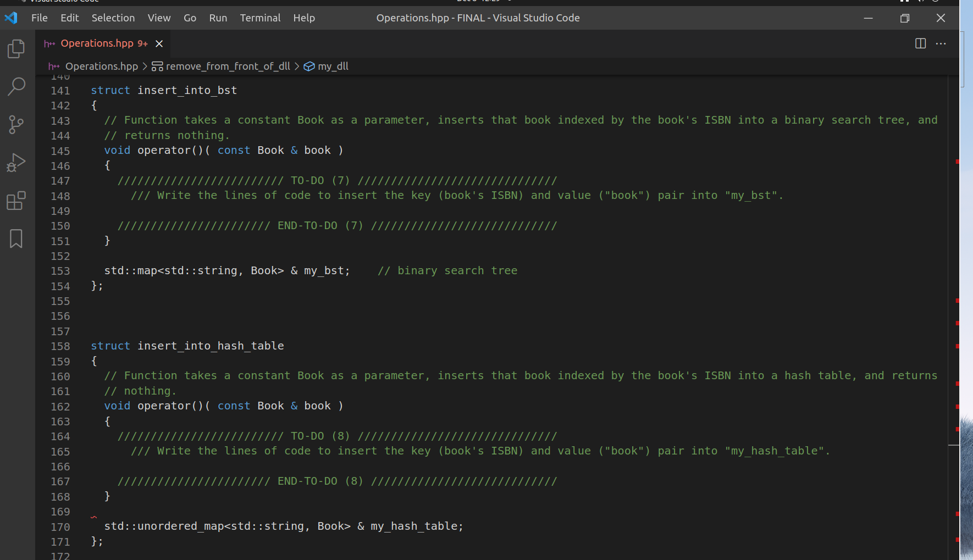
Task: Click the struct icon beside remove_from_front_of_dll
Action: [157, 66]
